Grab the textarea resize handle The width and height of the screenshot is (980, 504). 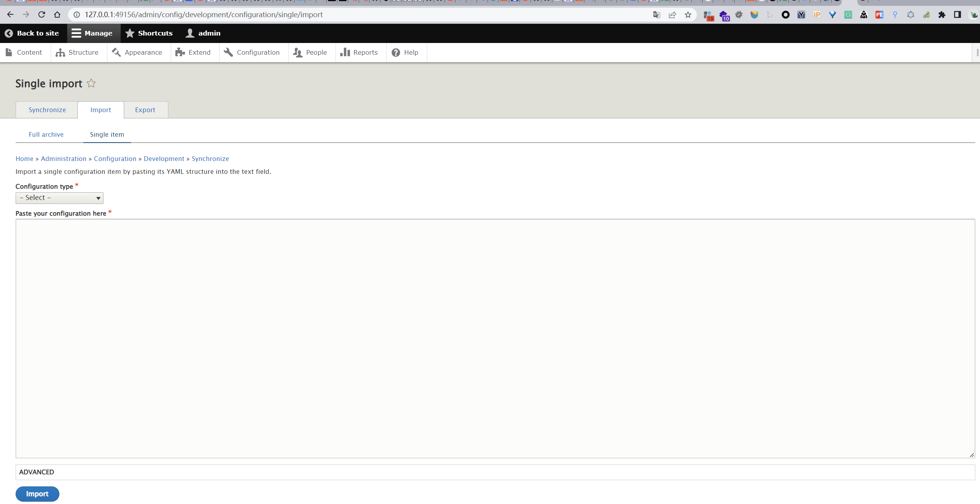tap(972, 454)
